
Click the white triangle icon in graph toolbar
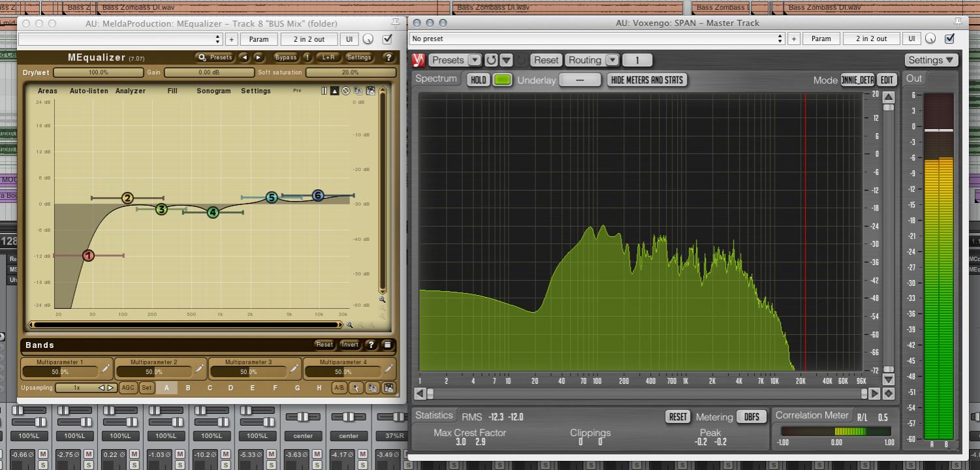pyautogui.click(x=334, y=91)
